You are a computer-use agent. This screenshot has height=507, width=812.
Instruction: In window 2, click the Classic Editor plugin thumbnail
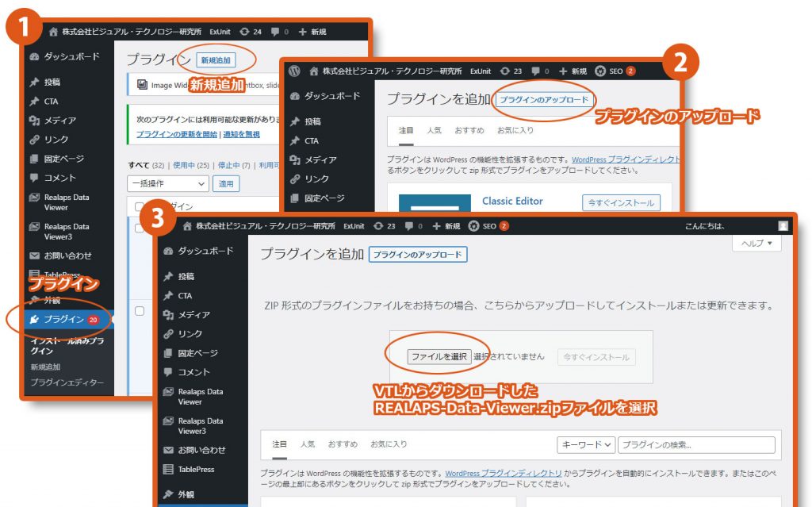pos(435,203)
